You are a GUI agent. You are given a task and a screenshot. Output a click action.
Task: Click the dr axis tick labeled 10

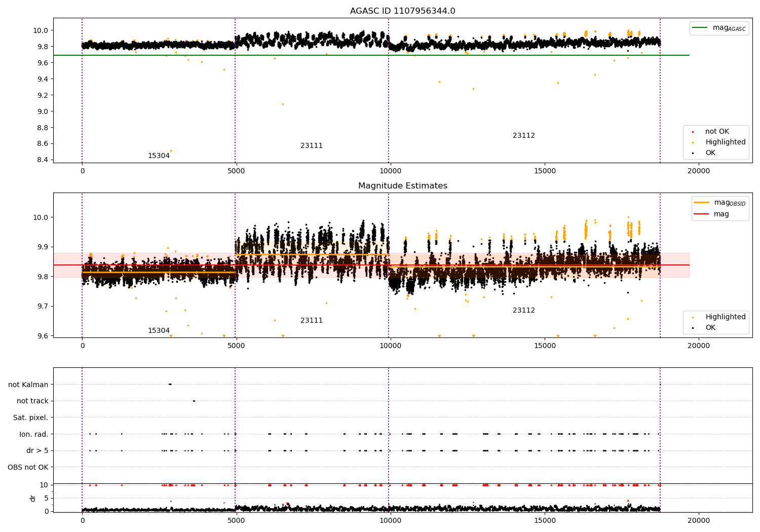click(x=45, y=485)
